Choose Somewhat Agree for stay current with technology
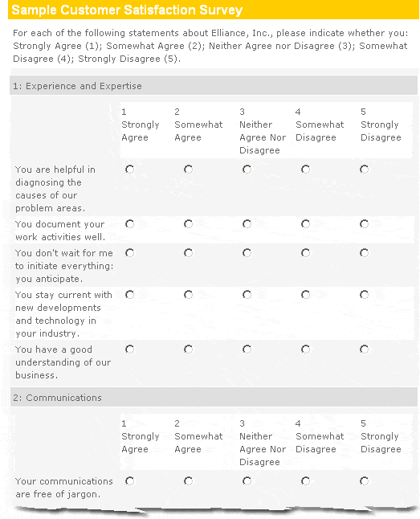 pyautogui.click(x=189, y=295)
